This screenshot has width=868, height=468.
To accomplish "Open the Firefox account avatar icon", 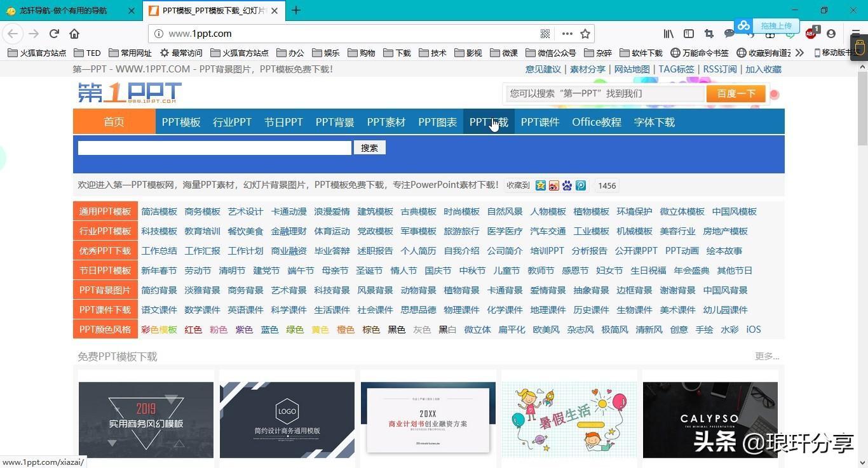I will (x=831, y=34).
